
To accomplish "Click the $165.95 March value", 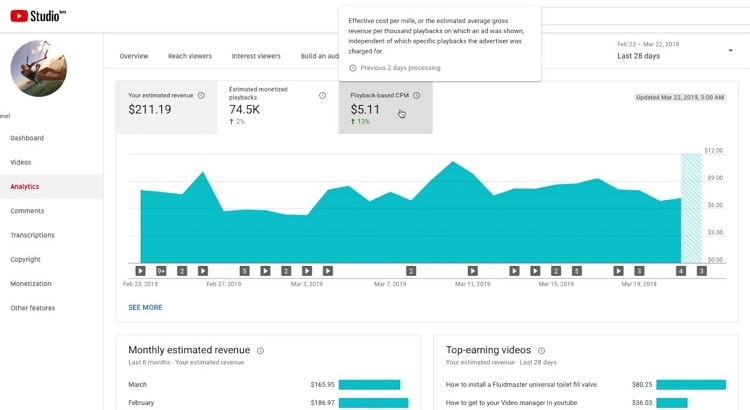I will click(322, 384).
